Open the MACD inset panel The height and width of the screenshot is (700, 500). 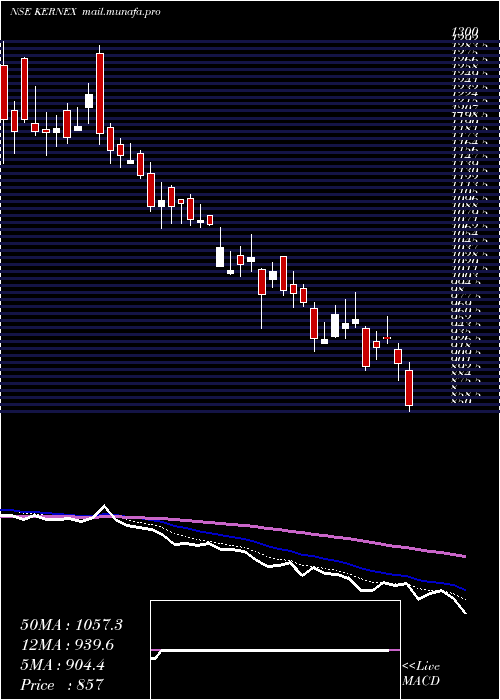[x=275, y=650]
